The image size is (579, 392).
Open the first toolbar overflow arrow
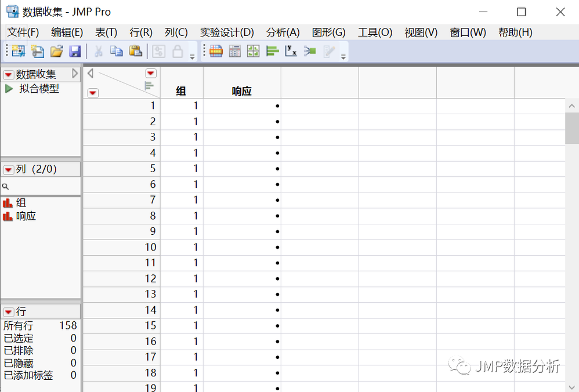coord(193,57)
